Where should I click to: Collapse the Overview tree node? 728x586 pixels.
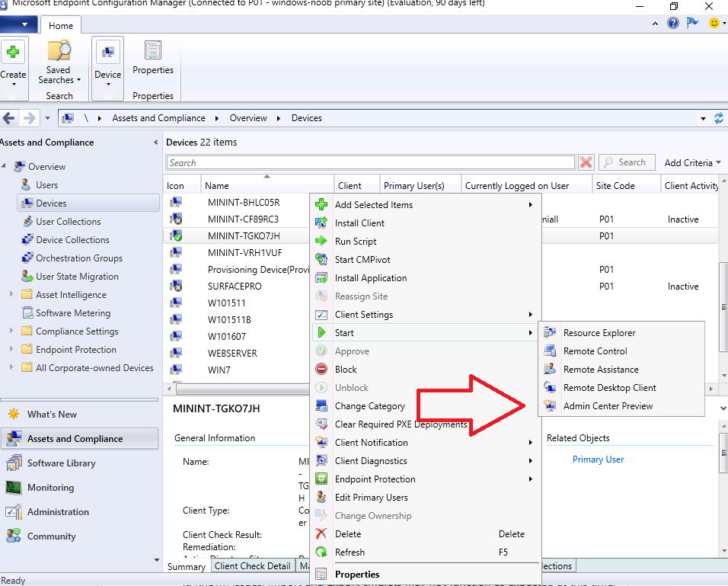[4, 165]
